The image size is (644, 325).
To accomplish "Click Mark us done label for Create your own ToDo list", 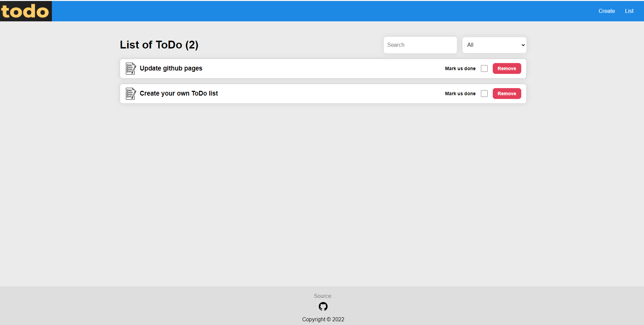I will tap(460, 94).
